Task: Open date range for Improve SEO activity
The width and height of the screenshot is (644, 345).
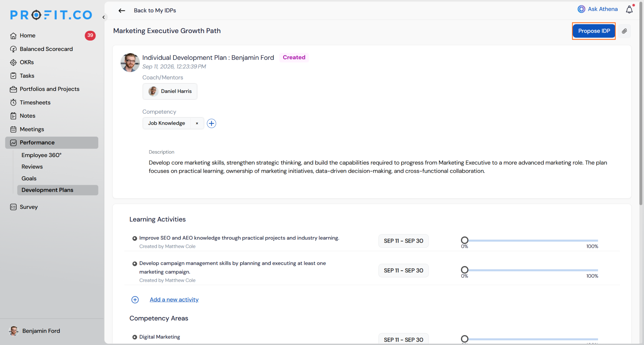Action: (403, 241)
